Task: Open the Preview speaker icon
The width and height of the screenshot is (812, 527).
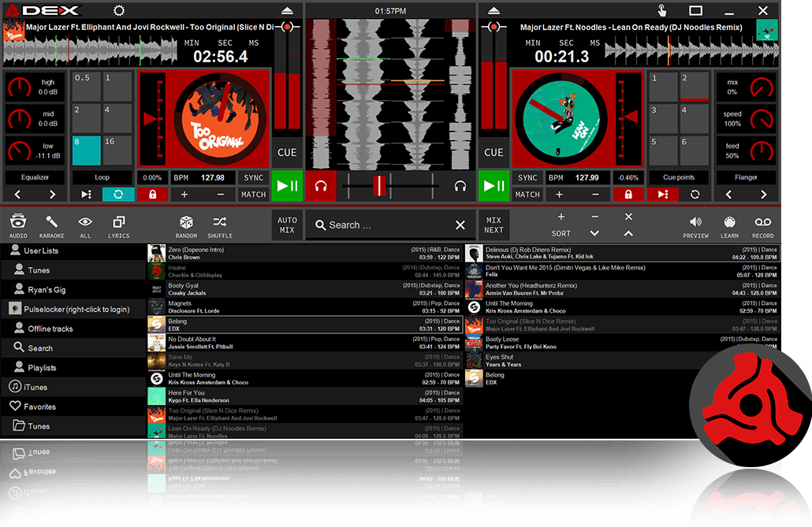Action: (695, 223)
